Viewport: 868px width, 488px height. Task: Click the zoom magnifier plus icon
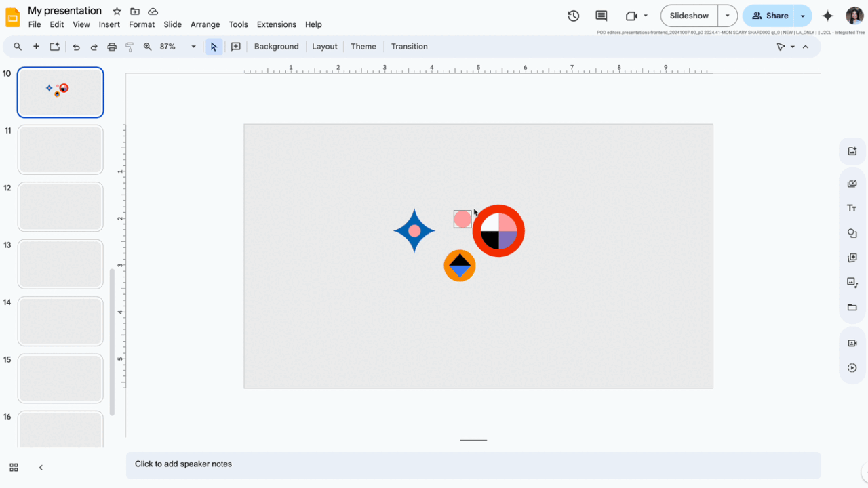[x=147, y=47]
